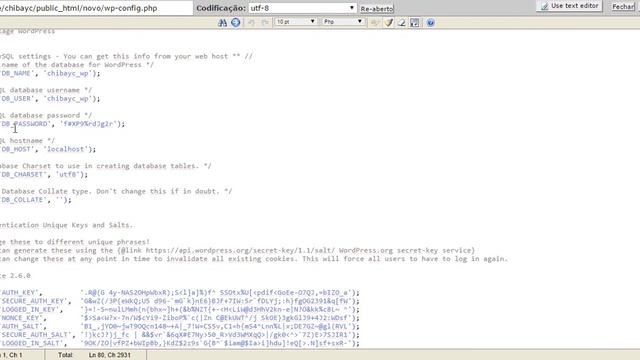Screen dimensions: 640x360
Task: Click the DB_HOST constant text
Action: [16, 149]
